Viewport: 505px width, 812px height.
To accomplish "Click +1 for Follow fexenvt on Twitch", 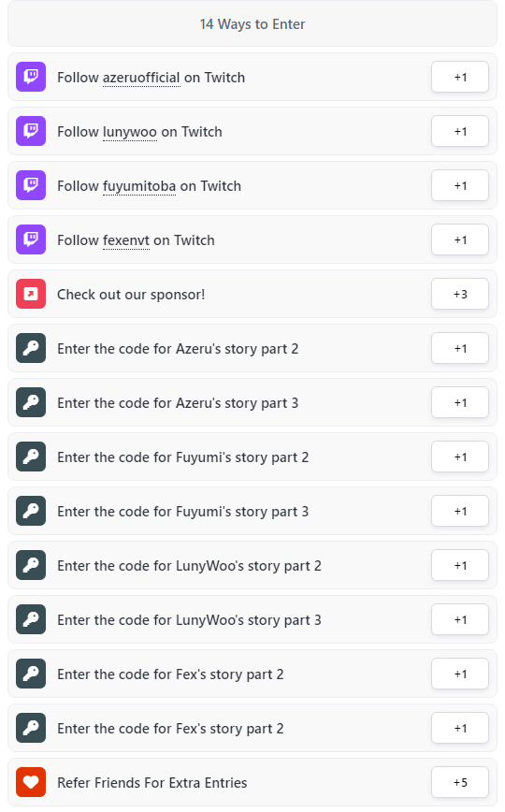I will pyautogui.click(x=460, y=239).
